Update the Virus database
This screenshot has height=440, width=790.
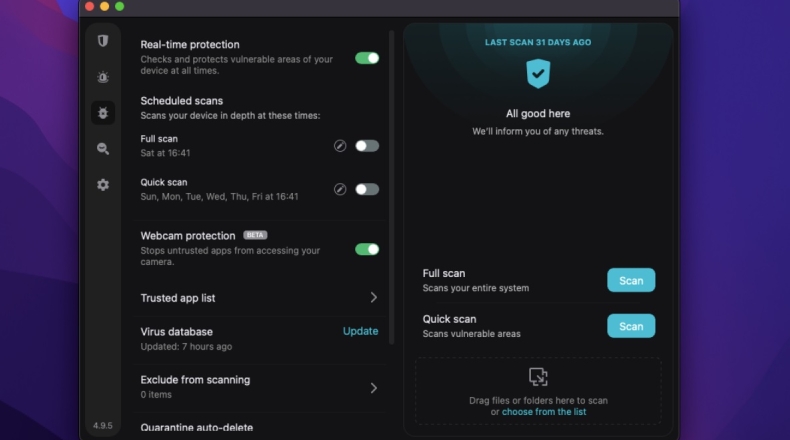tap(360, 331)
